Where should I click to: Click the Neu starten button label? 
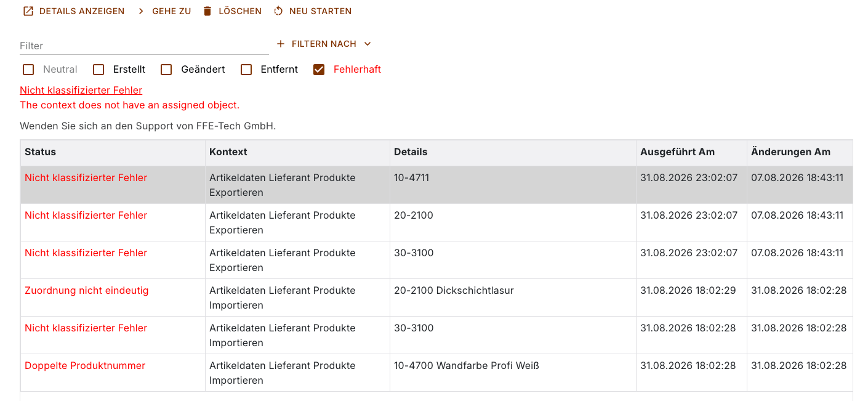coord(320,11)
